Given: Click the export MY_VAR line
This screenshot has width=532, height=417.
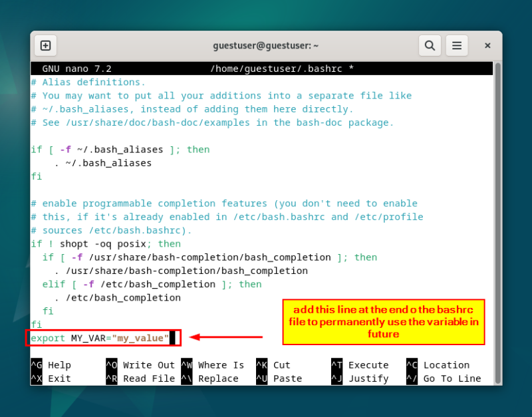Looking at the screenshot, I should click(100, 338).
